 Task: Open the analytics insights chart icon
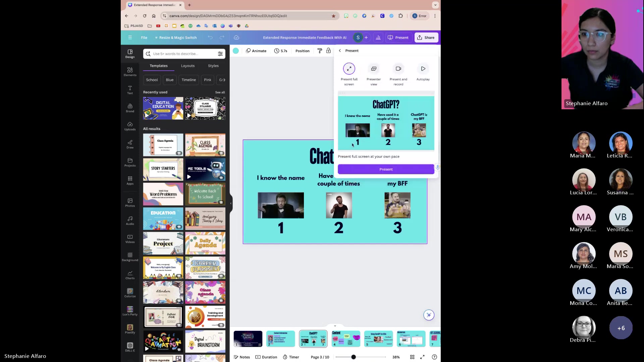pyautogui.click(x=378, y=38)
